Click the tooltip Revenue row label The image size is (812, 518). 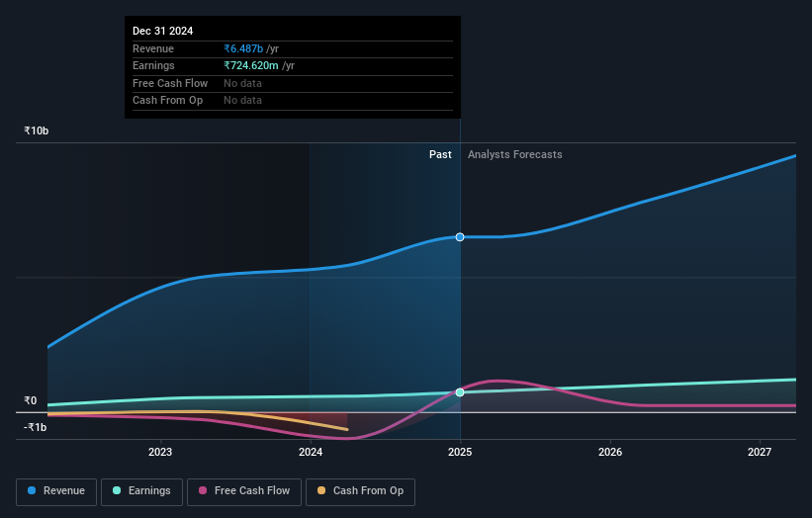coord(153,48)
